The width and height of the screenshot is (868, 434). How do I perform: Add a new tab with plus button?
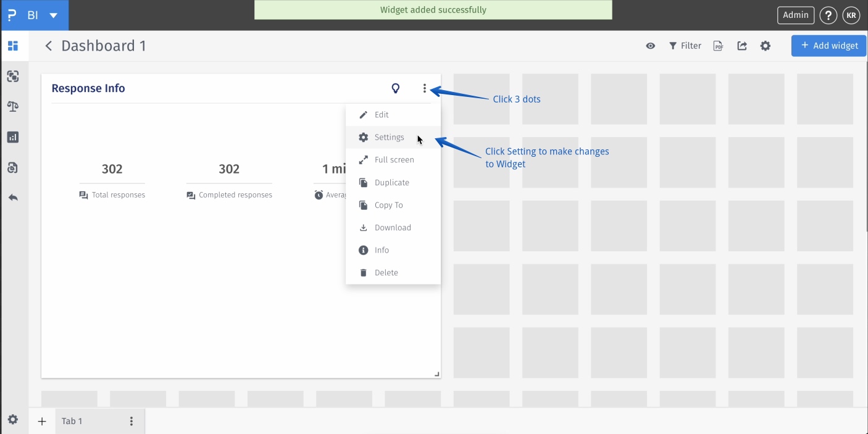(42, 421)
